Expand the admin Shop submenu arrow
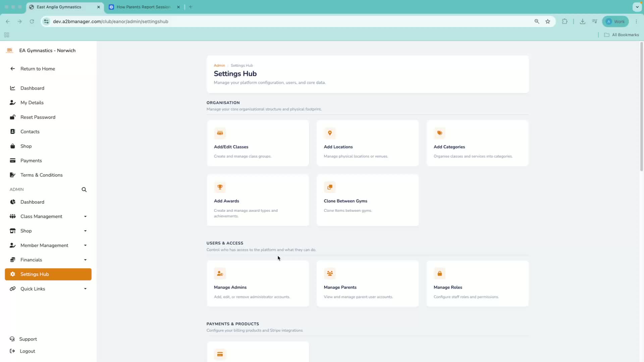 click(x=85, y=231)
